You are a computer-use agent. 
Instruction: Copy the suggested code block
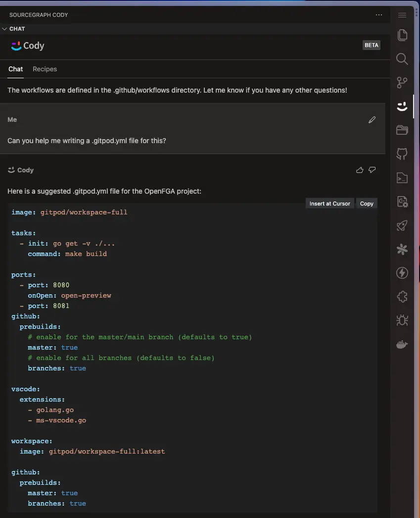point(367,204)
